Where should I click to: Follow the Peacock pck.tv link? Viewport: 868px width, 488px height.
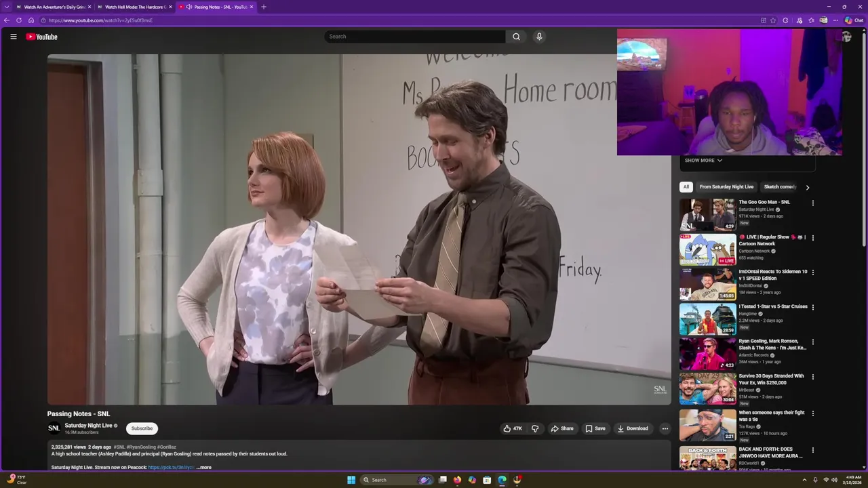point(171,467)
